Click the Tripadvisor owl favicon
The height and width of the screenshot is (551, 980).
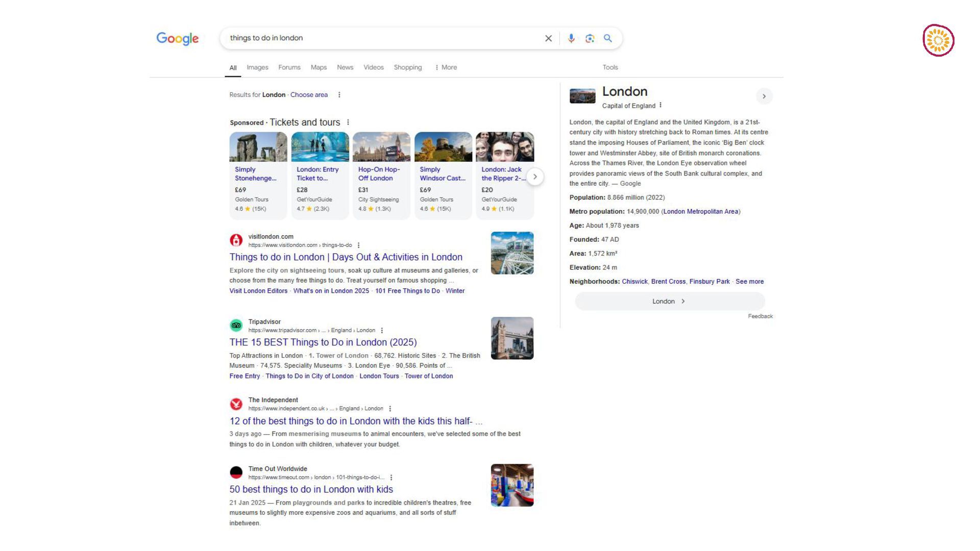coord(236,325)
